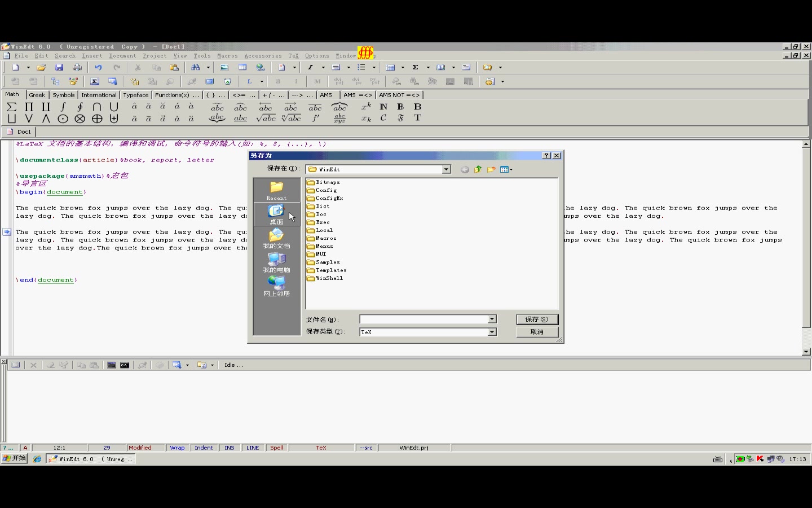Screen dimensions: 812x508
Task: Click the DOS command prompt icon in output toolbar
Action: 125,365
